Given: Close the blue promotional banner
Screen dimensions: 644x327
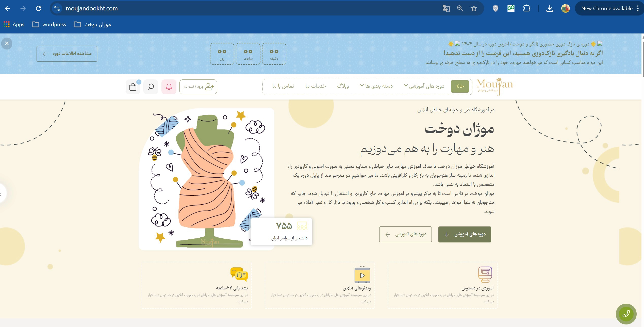Looking at the screenshot, I should coord(7,43).
